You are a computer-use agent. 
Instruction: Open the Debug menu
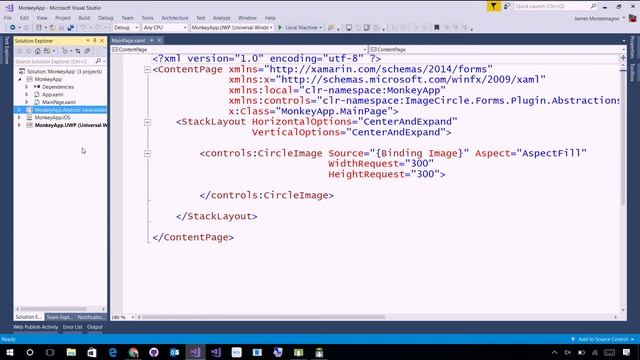tap(106, 18)
